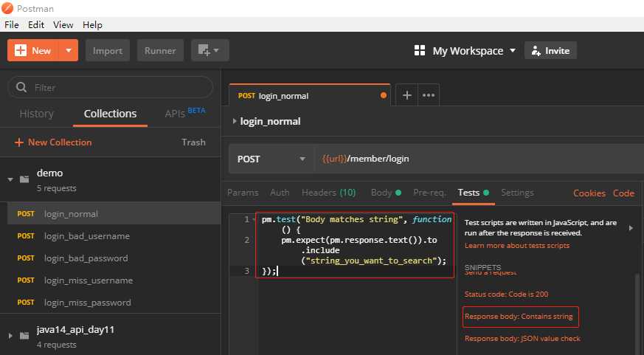
Task: Open the Headers (10) tab
Action: [x=328, y=193]
